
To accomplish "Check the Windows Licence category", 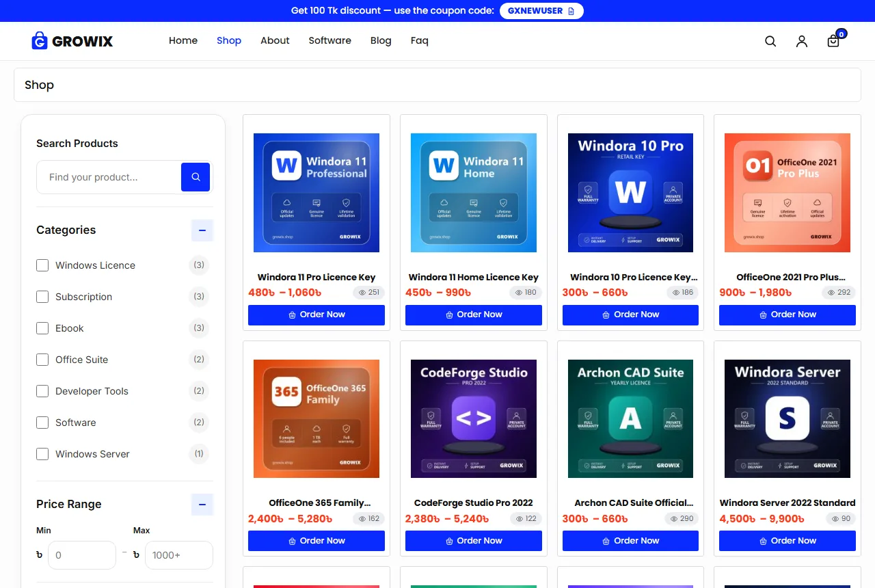I will pos(42,265).
